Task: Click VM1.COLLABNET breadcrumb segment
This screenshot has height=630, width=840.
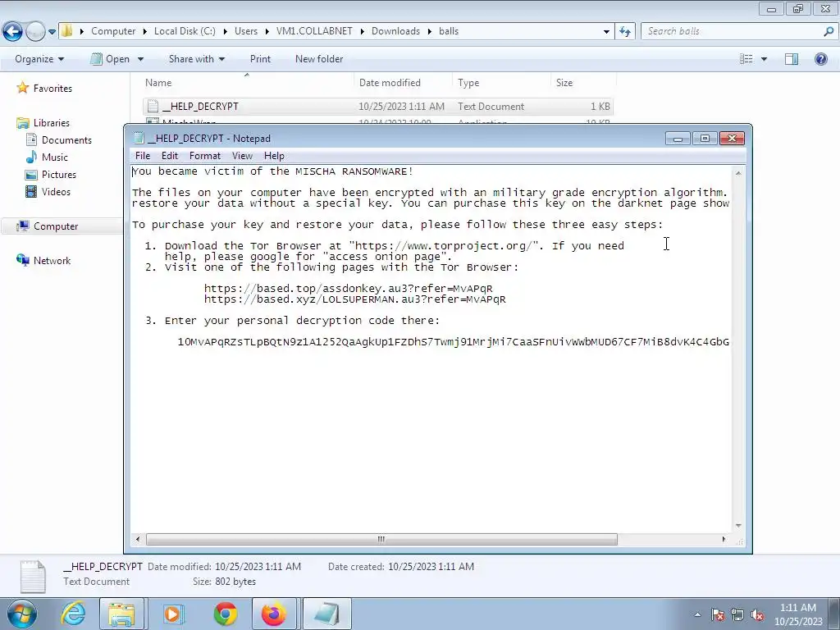Action: coord(314,31)
